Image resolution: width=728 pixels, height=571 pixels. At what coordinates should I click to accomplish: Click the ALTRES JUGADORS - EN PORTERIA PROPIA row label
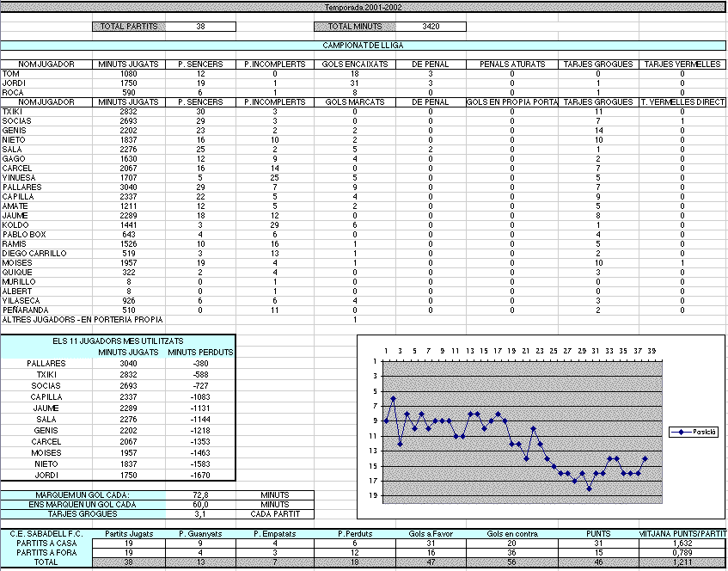coord(82,319)
